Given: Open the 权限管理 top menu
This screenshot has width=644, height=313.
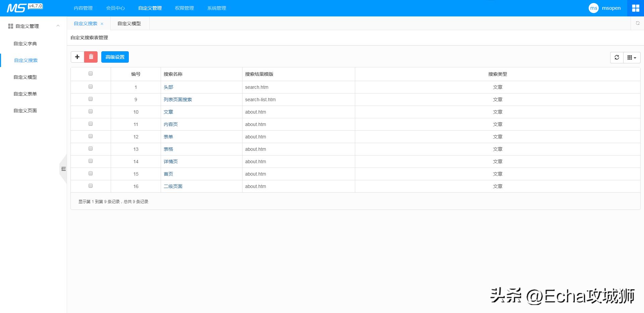Looking at the screenshot, I should pyautogui.click(x=184, y=8).
